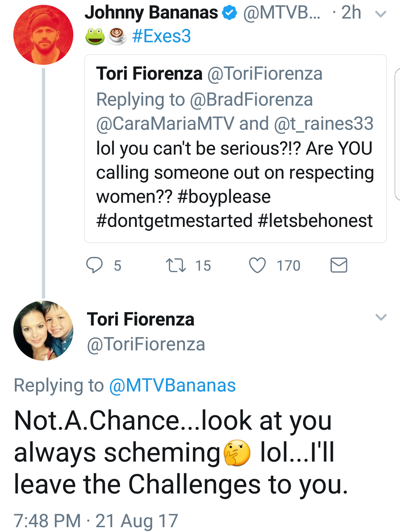
Task: Click Johnny Bananas display name
Action: pos(151,13)
